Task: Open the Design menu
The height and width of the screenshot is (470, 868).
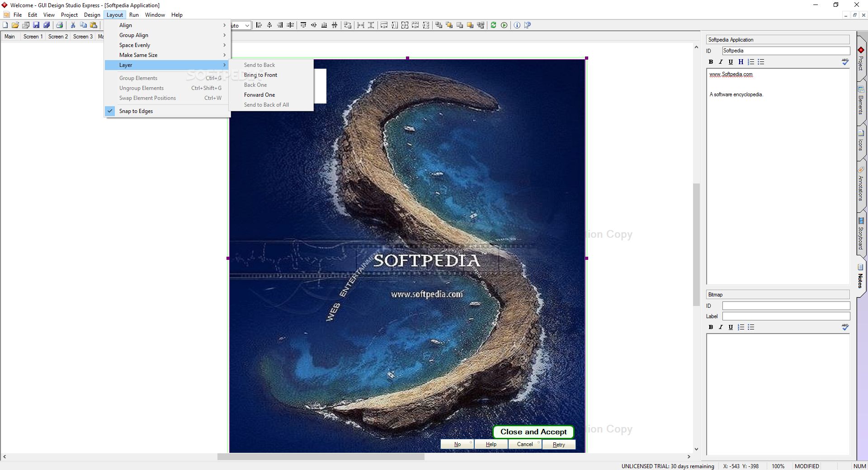Action: point(92,15)
